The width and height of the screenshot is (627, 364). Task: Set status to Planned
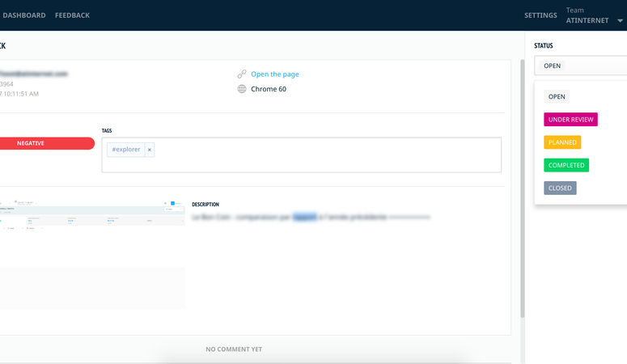[x=562, y=142]
